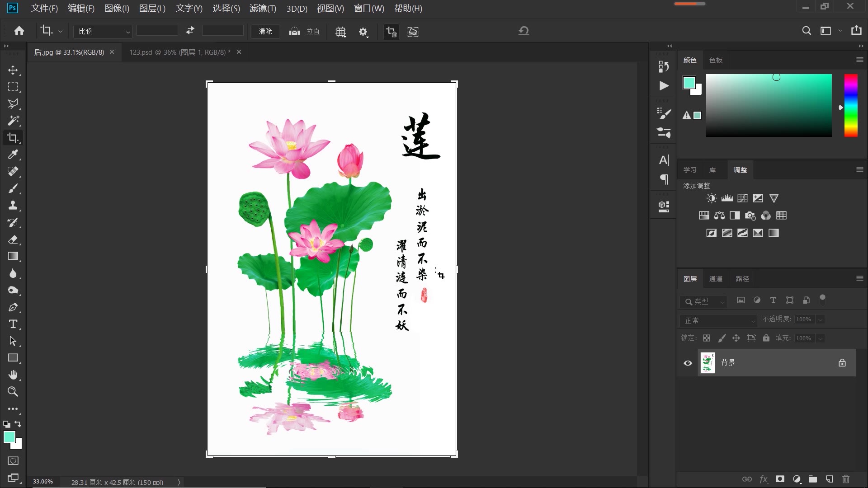The image size is (868, 488).
Task: Click the 背景 layer thumbnail
Action: point(708,362)
